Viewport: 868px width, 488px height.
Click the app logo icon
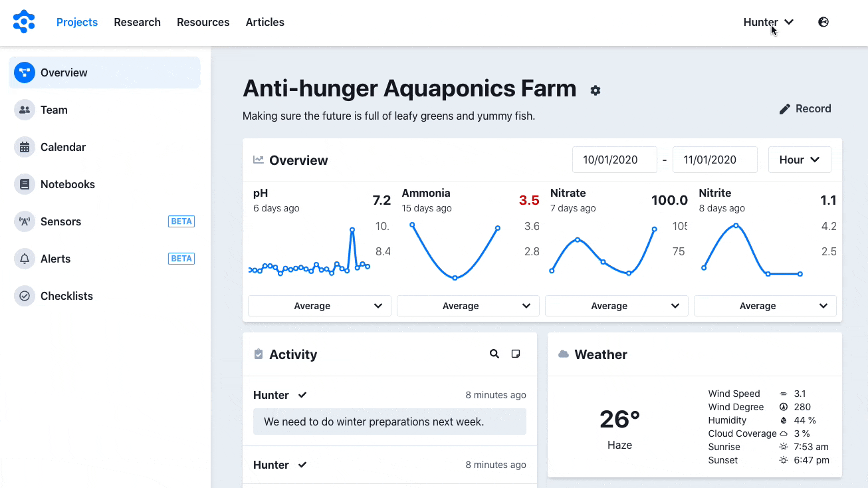click(x=24, y=22)
